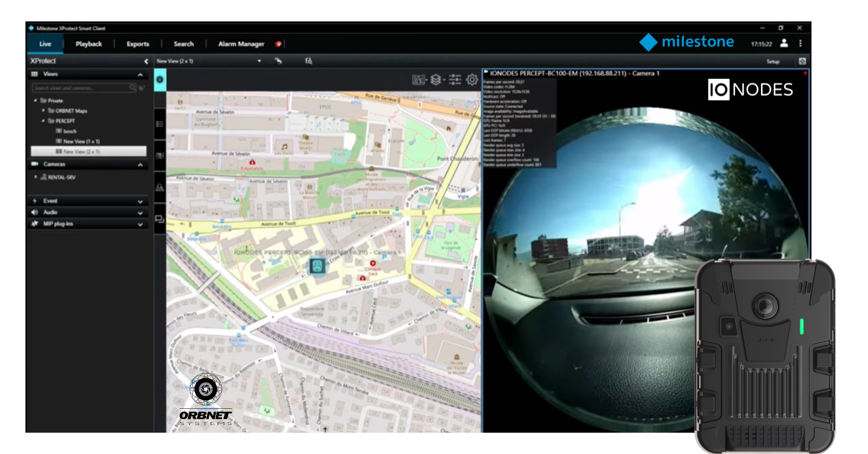Switch to the Playback tab
This screenshot has height=454, width=868.
click(x=89, y=43)
